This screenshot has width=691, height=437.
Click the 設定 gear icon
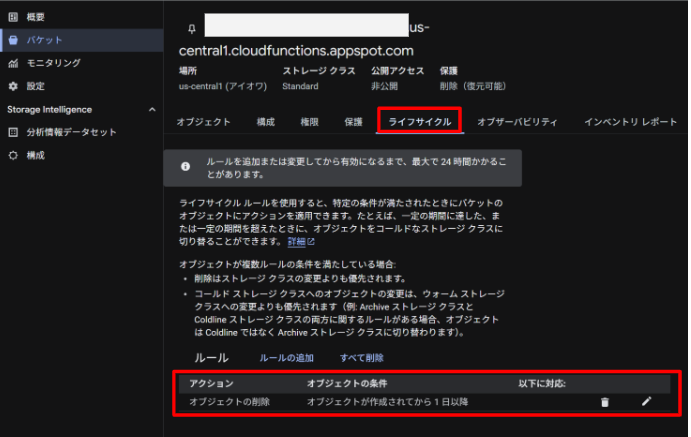coord(13,86)
